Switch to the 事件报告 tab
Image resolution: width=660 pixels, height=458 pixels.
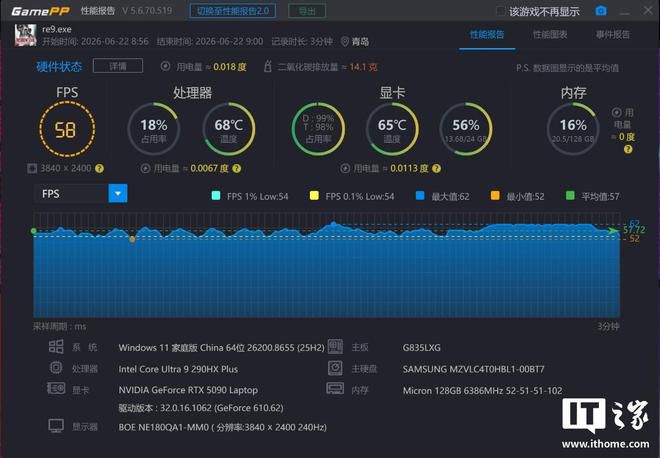pos(612,35)
